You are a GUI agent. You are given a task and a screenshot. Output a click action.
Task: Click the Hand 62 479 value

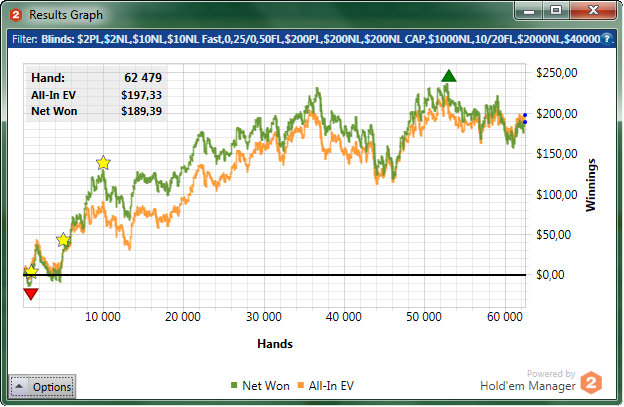[x=143, y=78]
